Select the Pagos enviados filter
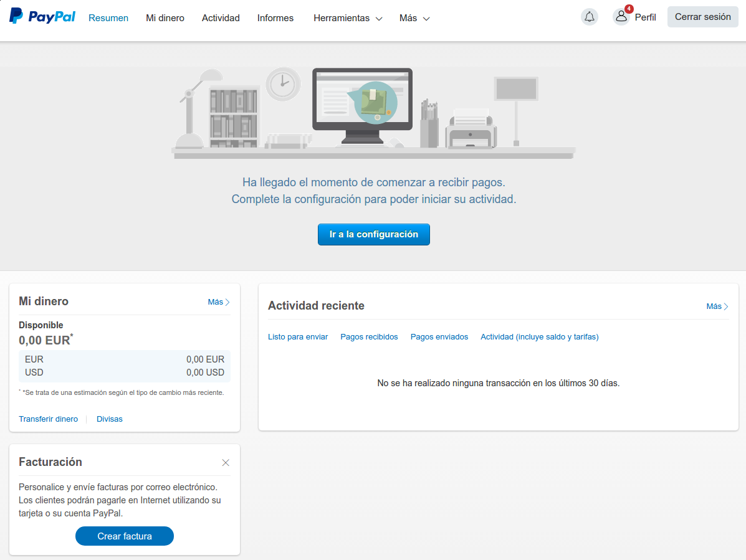 439,336
